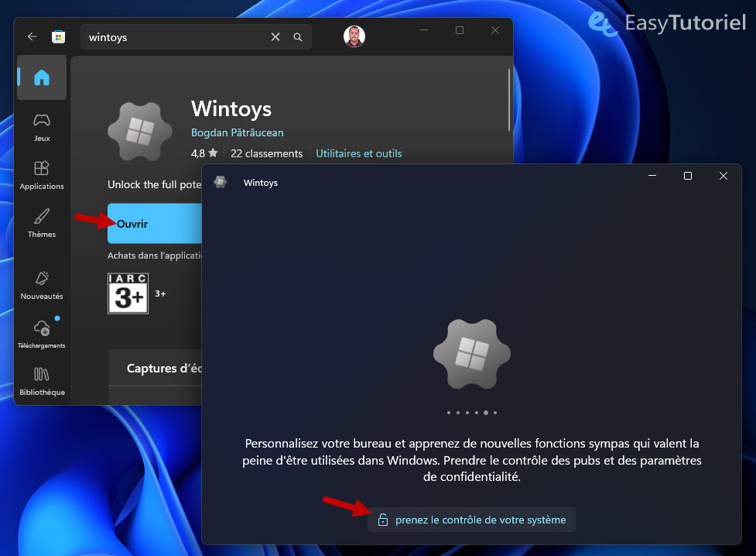Open developer Bogdan Pătrăucean's page
This screenshot has height=556, width=756.
click(238, 132)
